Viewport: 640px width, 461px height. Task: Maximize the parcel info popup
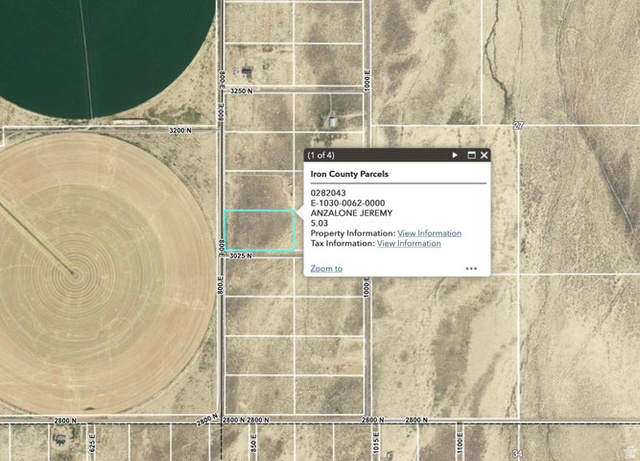471,155
